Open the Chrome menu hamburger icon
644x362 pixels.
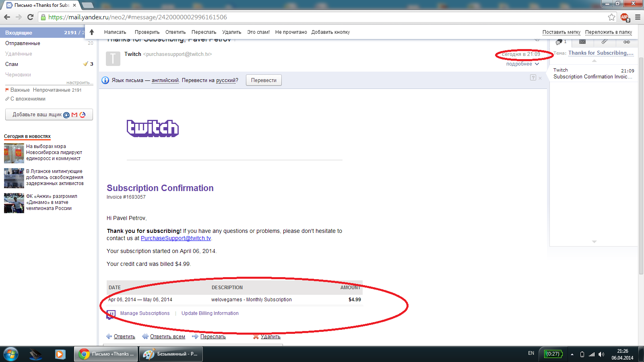click(x=638, y=17)
